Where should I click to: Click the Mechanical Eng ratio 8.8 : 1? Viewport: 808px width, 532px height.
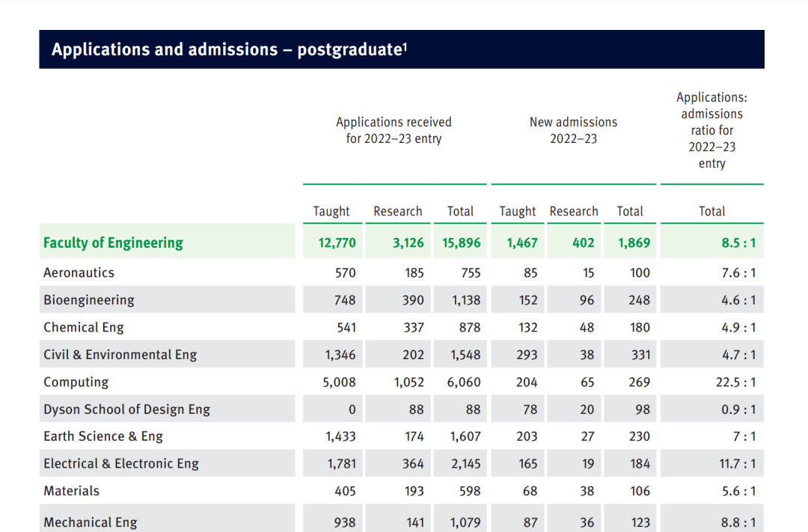click(738, 523)
